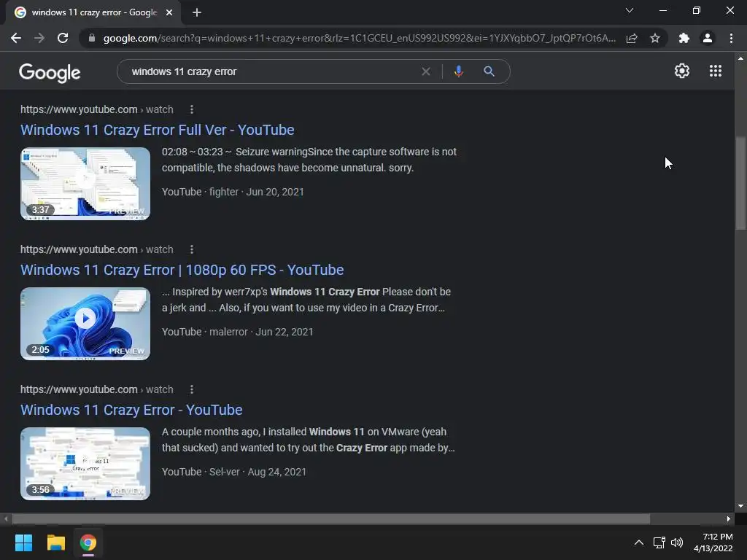This screenshot has width=747, height=560.
Task: Click the "YouTube · fighter · Jun 20, 2021" text
Action: click(233, 192)
